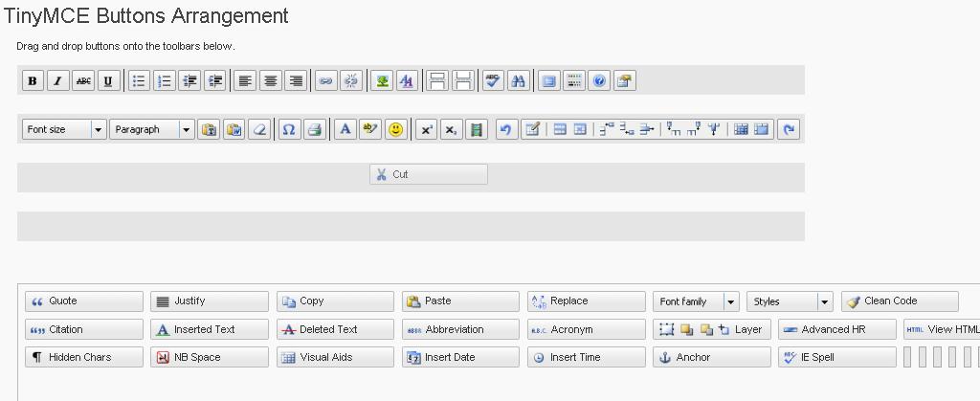This screenshot has height=401, width=980.
Task: Open the Styles dropdown arrow
Action: pyautogui.click(x=825, y=301)
